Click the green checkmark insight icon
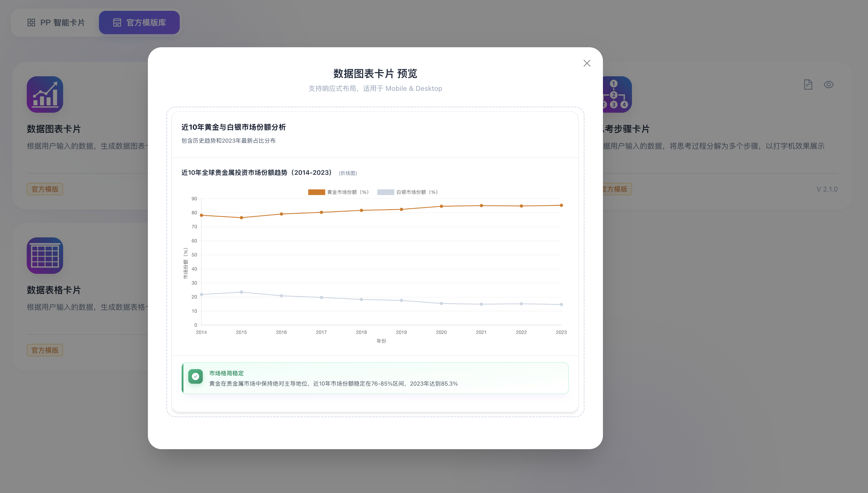Viewport: 868px width, 493px height. (195, 376)
